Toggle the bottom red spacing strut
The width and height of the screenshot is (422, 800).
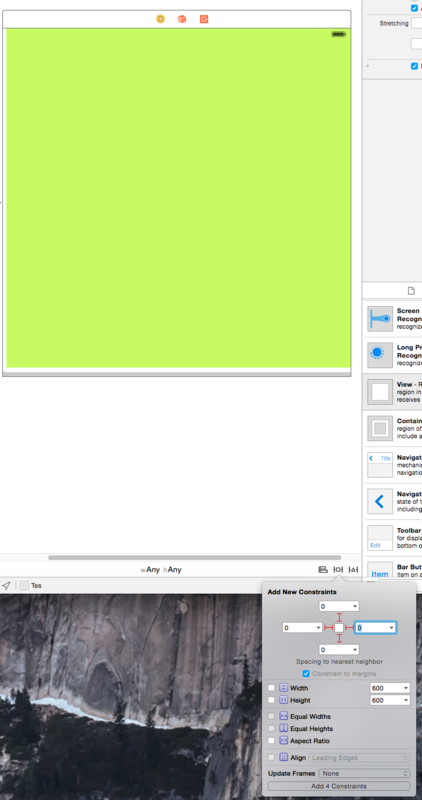339,639
